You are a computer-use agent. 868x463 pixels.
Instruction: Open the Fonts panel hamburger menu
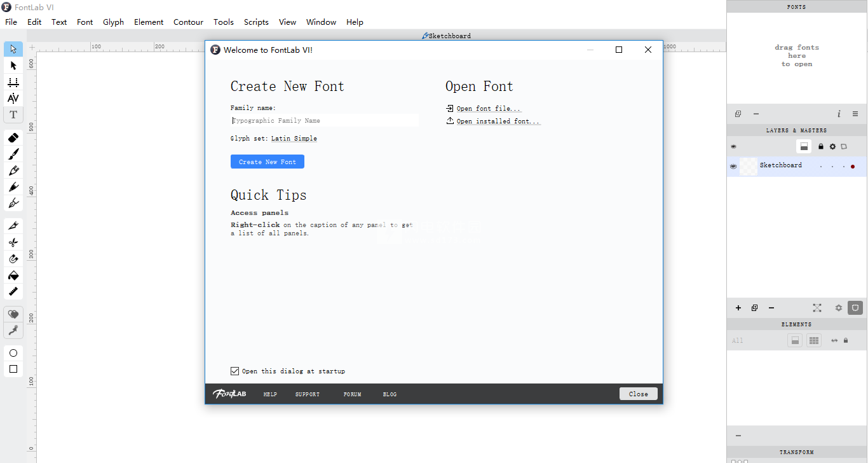pos(855,114)
